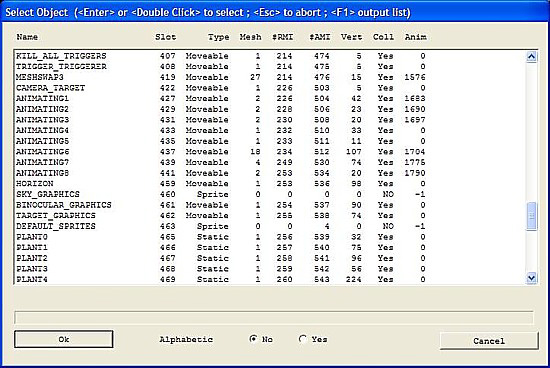Click the Vert value 107
The height and width of the screenshot is (368, 550).
pos(354,152)
